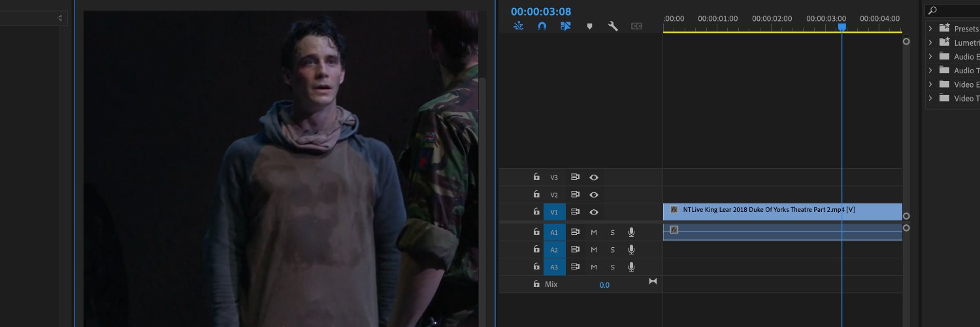Click the playhead timecode 00:00:03:08

coord(541,11)
